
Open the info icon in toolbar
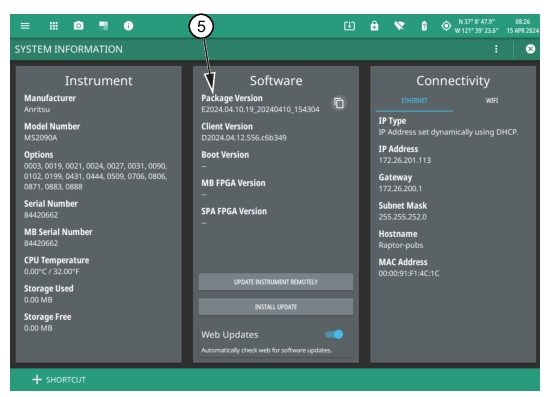point(128,26)
